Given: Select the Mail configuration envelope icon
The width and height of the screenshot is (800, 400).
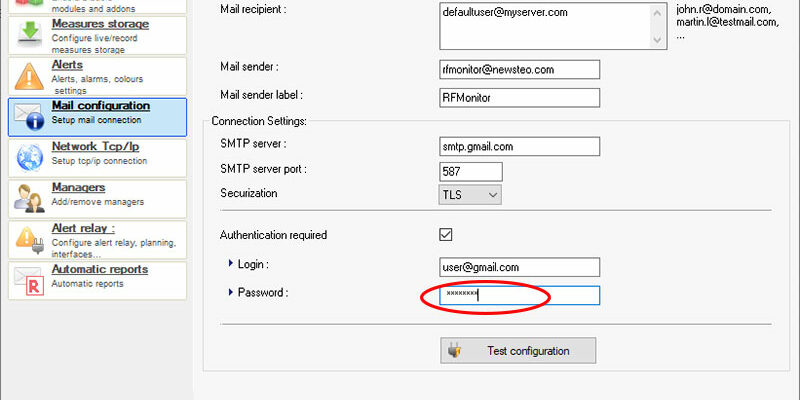Looking at the screenshot, I should (x=29, y=117).
